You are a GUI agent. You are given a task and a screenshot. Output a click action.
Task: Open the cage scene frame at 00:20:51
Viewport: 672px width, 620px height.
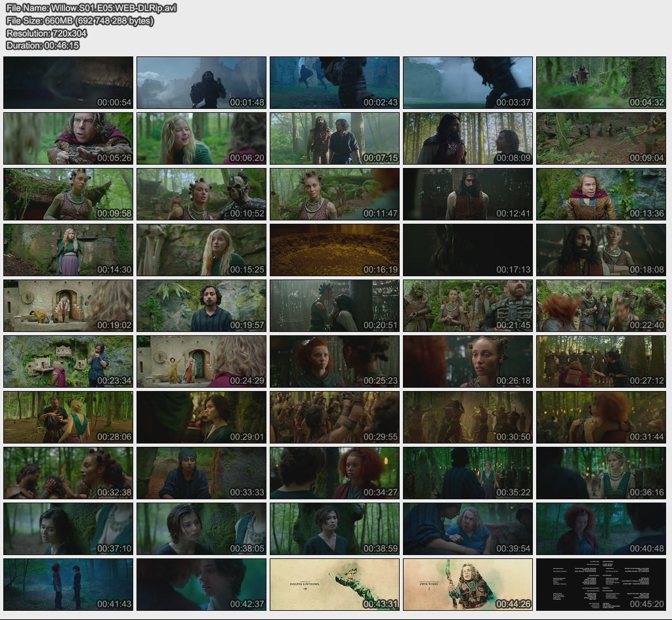pyautogui.click(x=335, y=306)
